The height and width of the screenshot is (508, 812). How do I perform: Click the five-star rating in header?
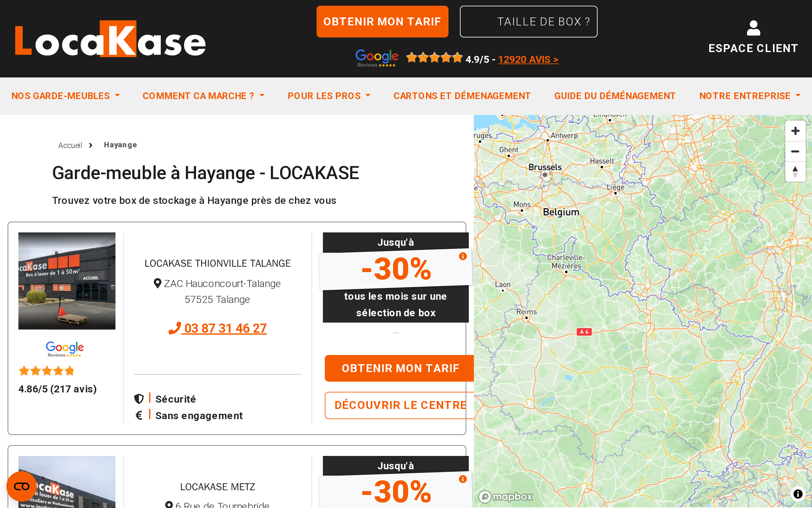pyautogui.click(x=434, y=58)
